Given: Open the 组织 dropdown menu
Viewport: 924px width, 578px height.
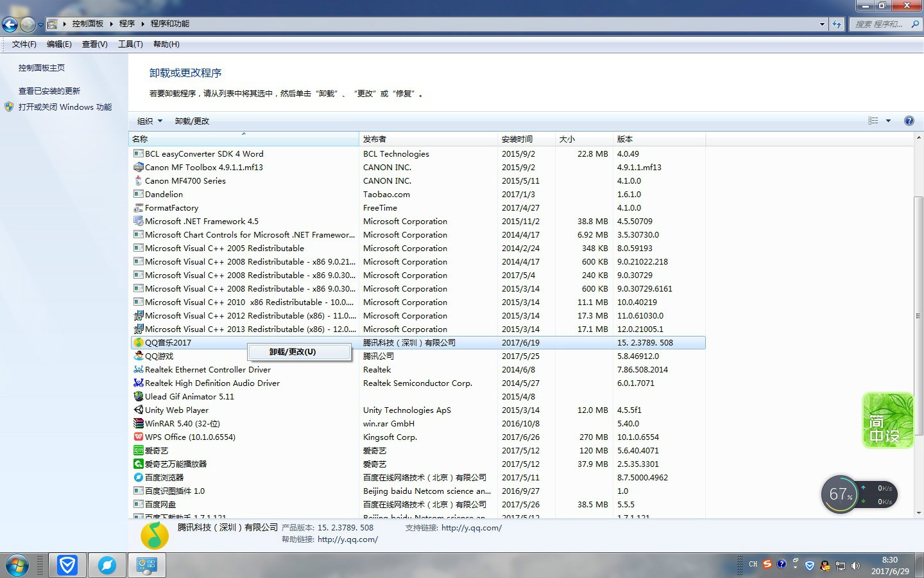Looking at the screenshot, I should 150,121.
